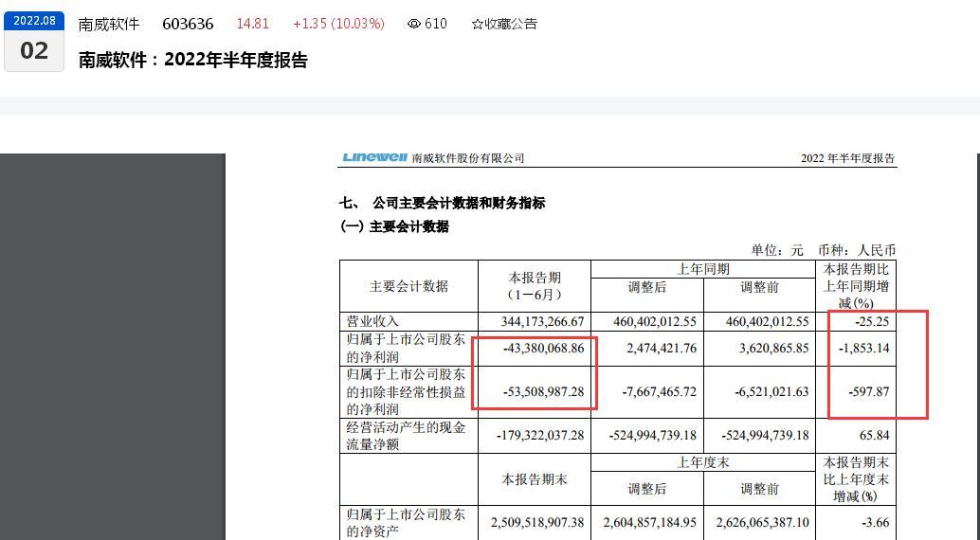Click the 收藏公告 star button
This screenshot has height=540, width=980.
pos(504,24)
